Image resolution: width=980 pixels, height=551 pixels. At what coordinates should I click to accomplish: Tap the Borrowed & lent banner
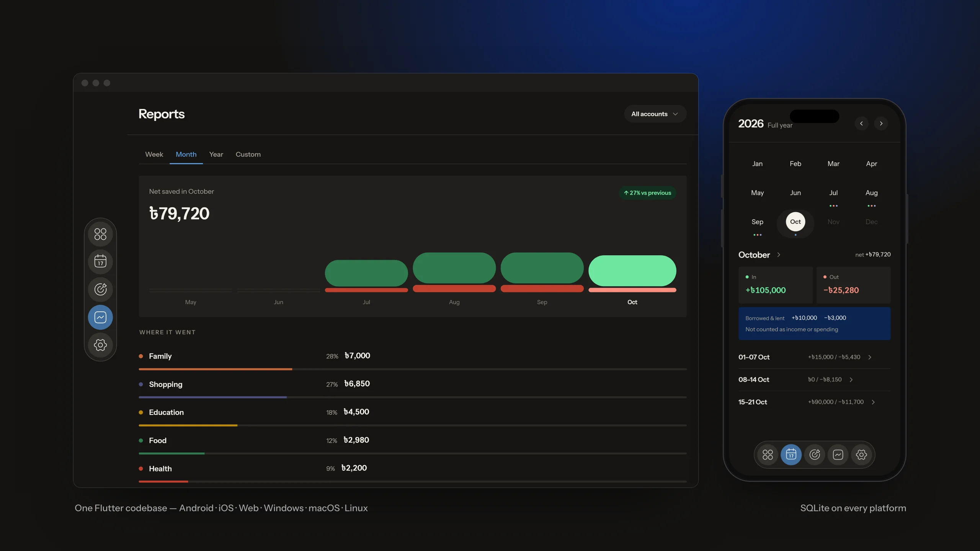point(814,324)
